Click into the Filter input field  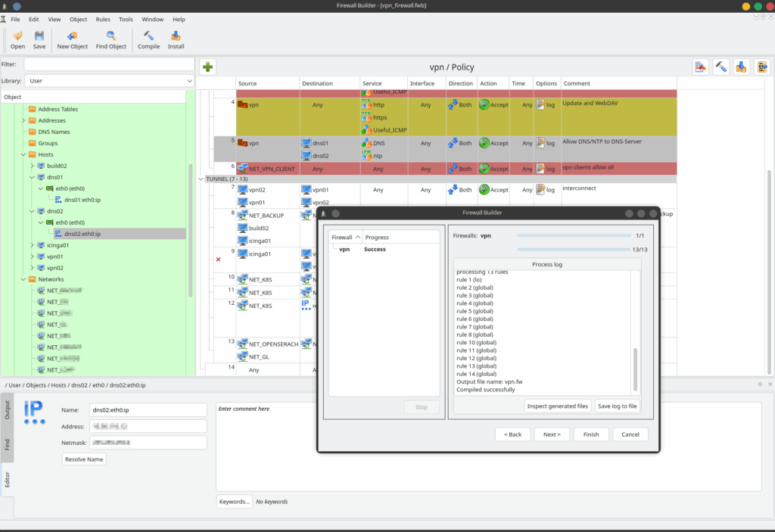pyautogui.click(x=109, y=65)
